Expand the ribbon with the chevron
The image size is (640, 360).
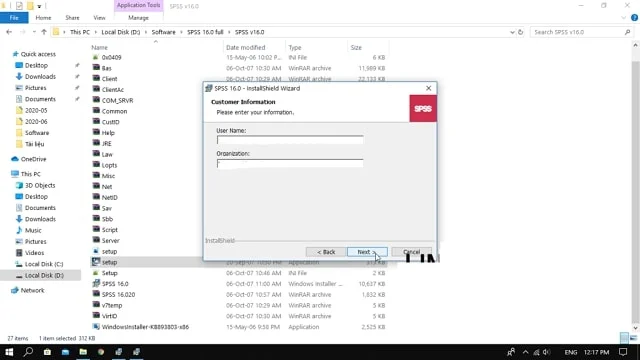coord(623,18)
